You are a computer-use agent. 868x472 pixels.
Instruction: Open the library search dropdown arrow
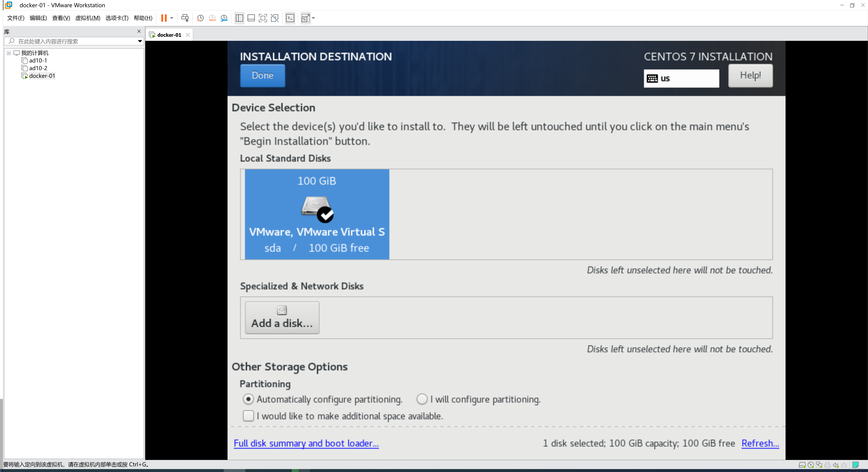[x=140, y=41]
